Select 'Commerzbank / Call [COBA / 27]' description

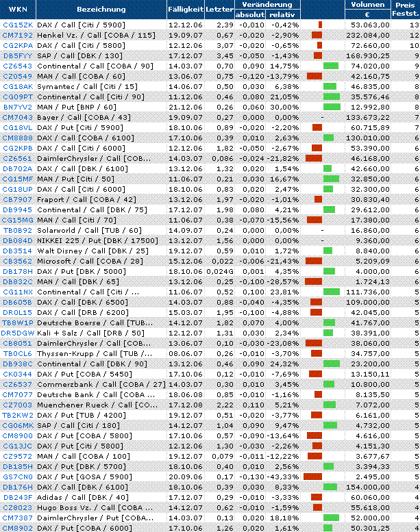coord(101,384)
